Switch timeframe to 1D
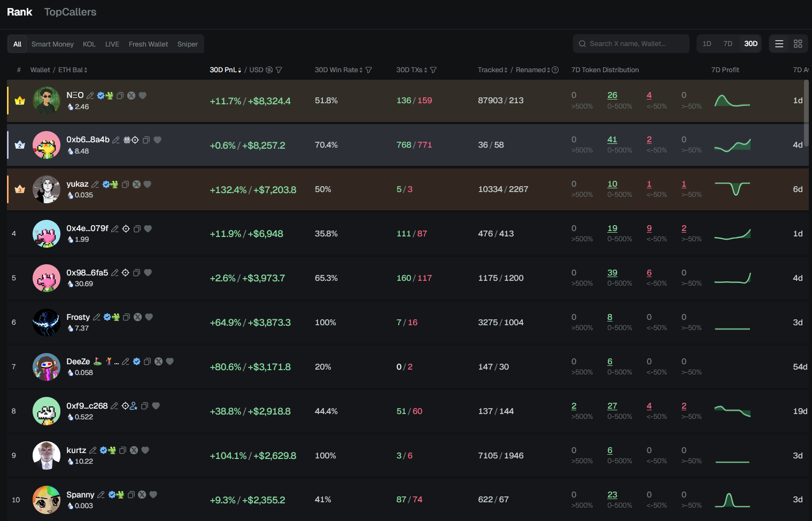This screenshot has height=521, width=812. tap(707, 44)
